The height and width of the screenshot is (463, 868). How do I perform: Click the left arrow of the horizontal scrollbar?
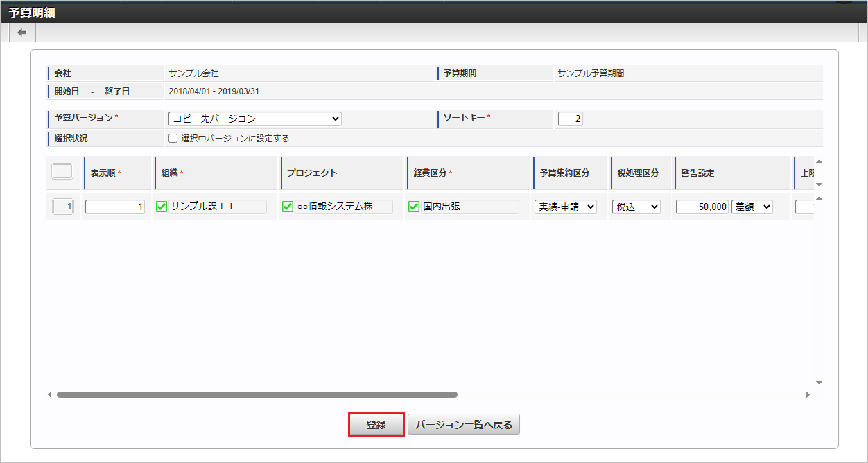pyautogui.click(x=49, y=394)
